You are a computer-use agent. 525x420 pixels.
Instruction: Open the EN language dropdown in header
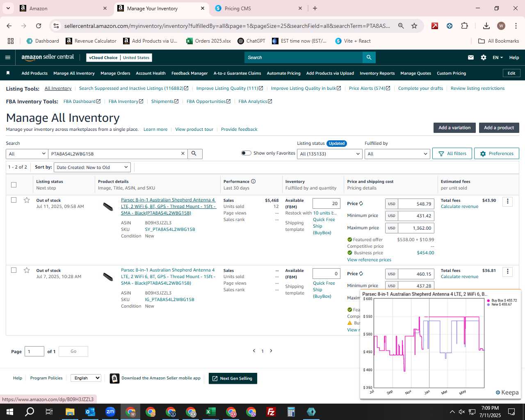(498, 57)
